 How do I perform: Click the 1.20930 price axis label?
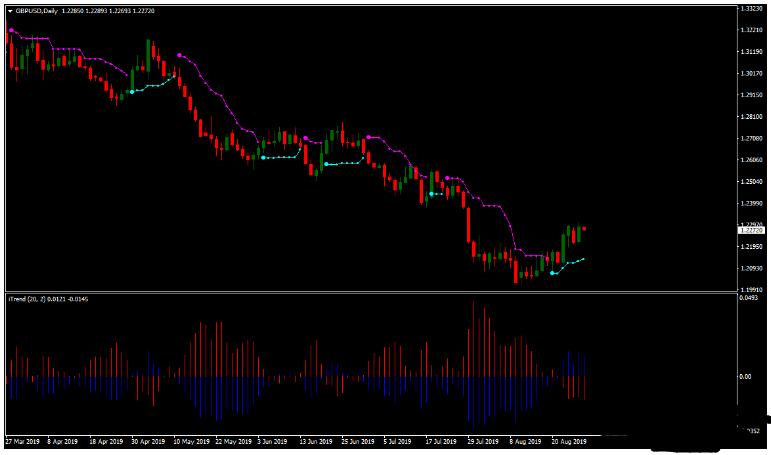tap(751, 268)
